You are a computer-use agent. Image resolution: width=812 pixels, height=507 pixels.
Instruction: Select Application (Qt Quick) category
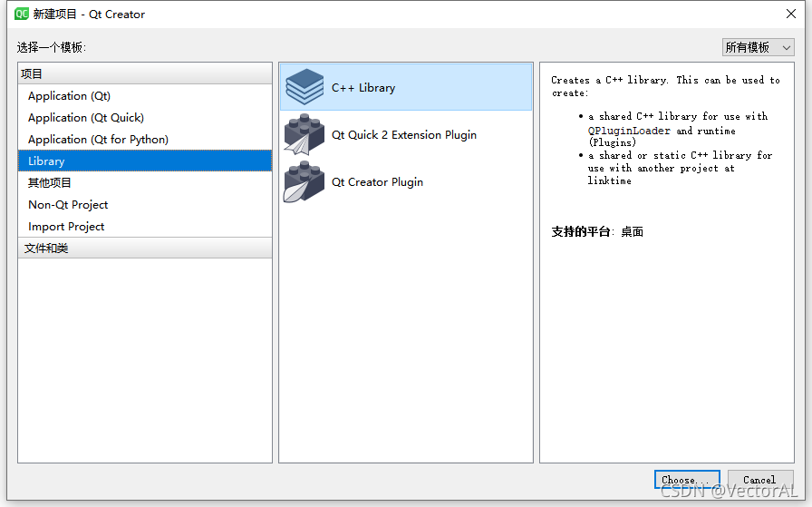click(x=145, y=118)
